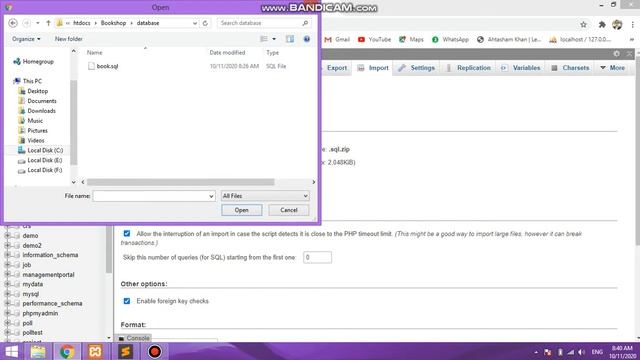The image size is (640, 360).
Task: Switch to the Import tab
Action: point(373,68)
